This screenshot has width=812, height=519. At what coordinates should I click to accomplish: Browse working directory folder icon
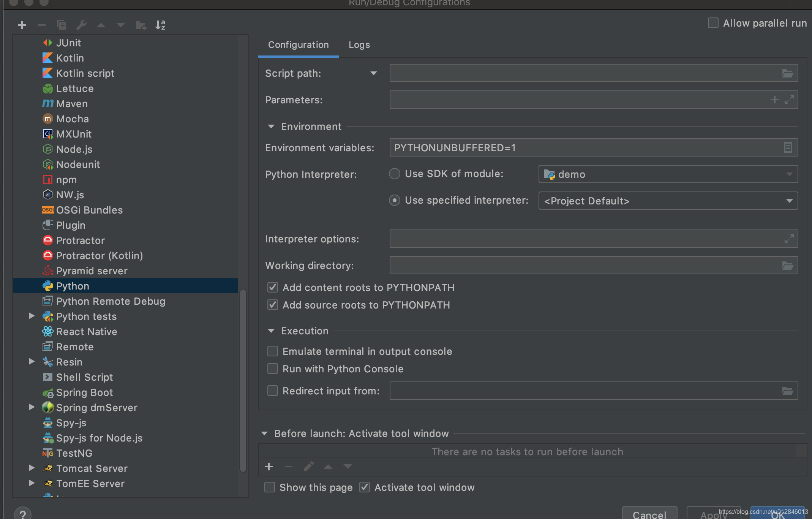[788, 266]
